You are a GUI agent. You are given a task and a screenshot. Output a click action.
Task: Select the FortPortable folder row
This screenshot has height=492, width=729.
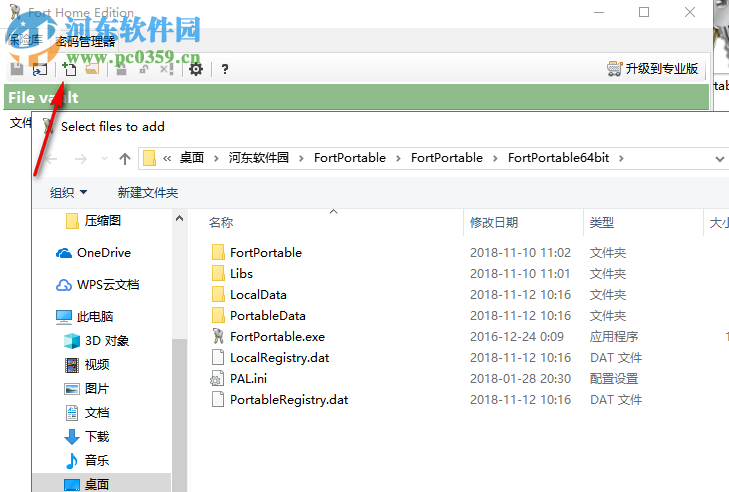tap(266, 253)
